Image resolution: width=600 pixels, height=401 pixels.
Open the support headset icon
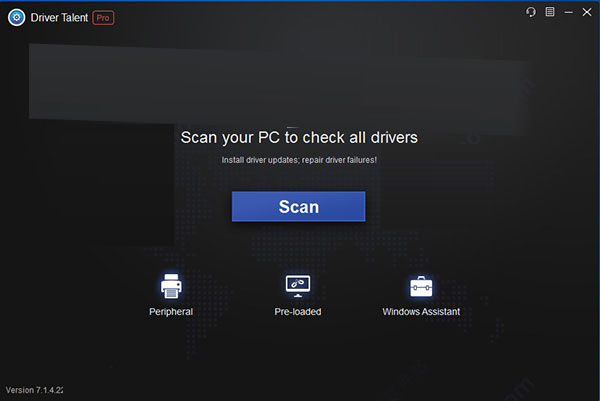pos(531,12)
